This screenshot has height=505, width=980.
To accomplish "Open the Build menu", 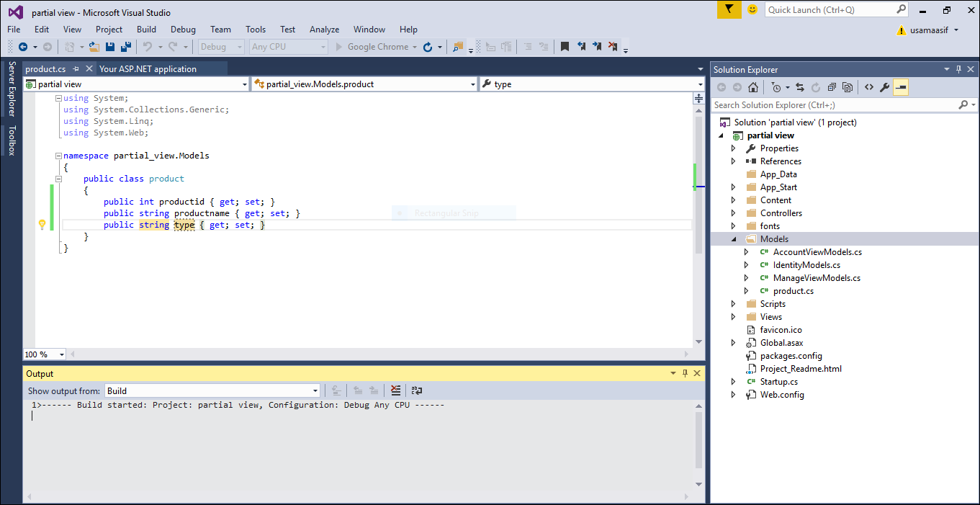I will (x=146, y=30).
